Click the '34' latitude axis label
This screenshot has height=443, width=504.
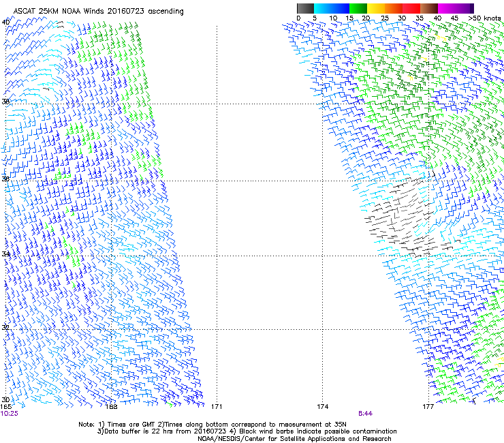click(5, 254)
